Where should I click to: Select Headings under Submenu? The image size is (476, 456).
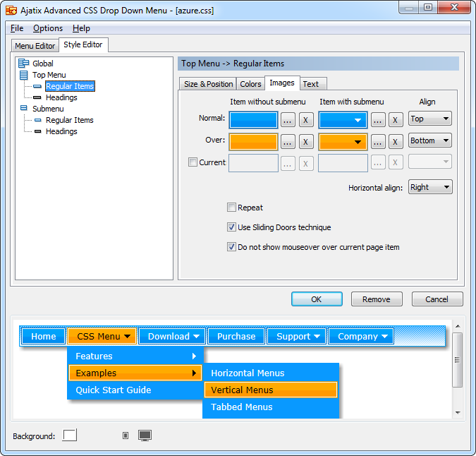coord(61,131)
